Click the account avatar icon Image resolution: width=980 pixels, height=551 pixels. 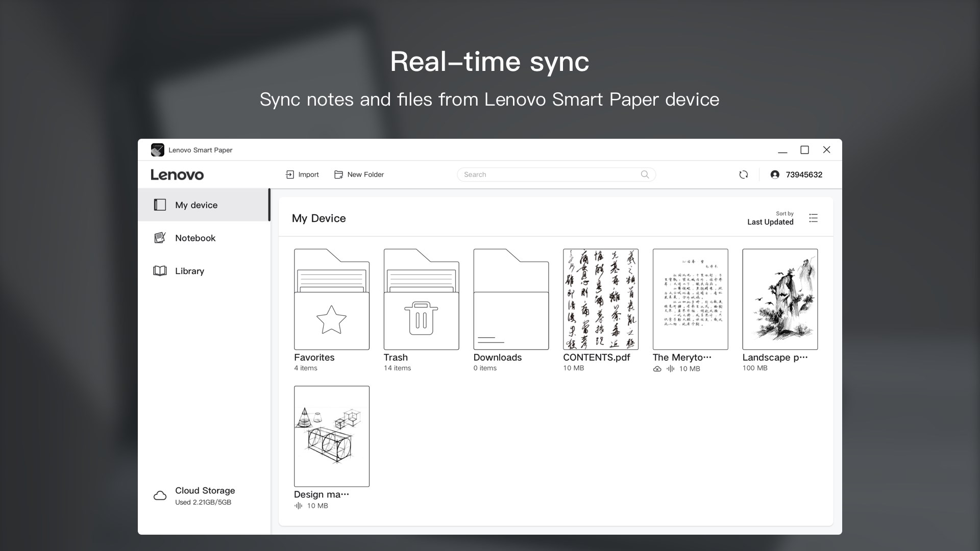point(775,174)
